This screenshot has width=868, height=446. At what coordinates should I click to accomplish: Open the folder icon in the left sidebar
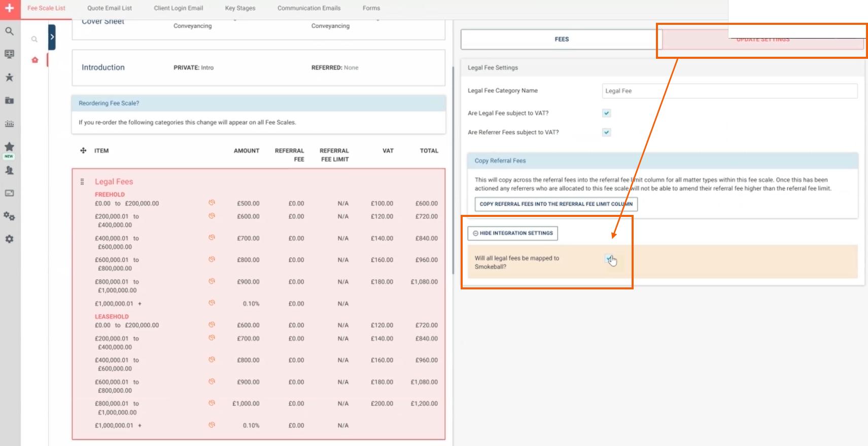(x=10, y=100)
